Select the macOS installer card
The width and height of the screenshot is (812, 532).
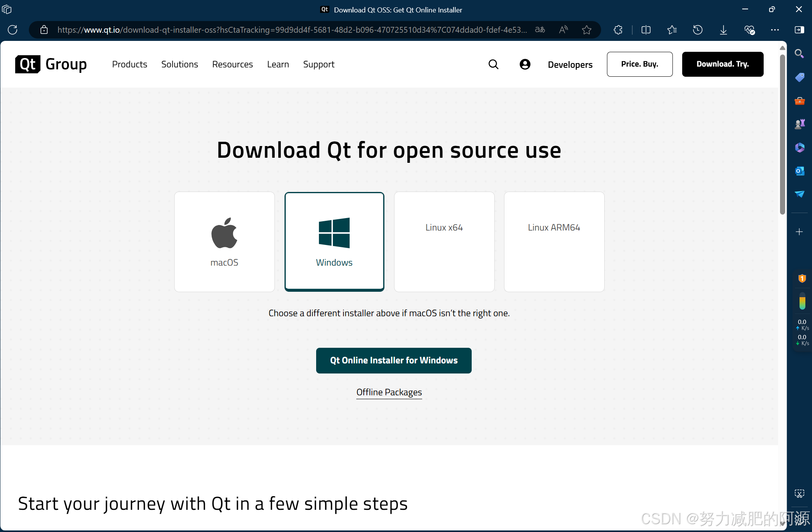pos(225,241)
